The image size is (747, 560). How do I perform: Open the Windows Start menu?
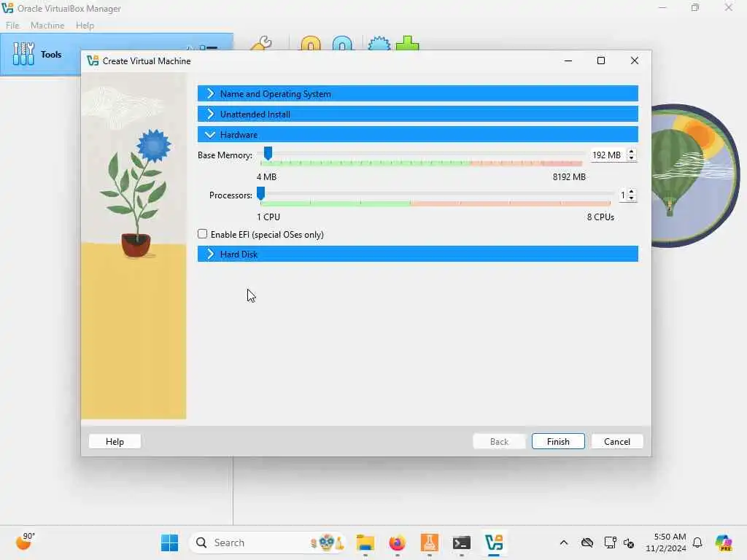tap(169, 542)
